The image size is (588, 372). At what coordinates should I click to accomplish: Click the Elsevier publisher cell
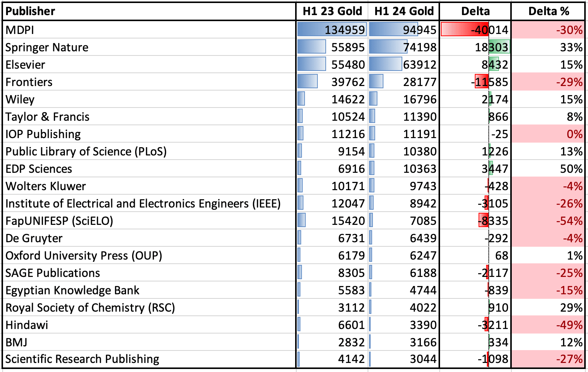149,64
